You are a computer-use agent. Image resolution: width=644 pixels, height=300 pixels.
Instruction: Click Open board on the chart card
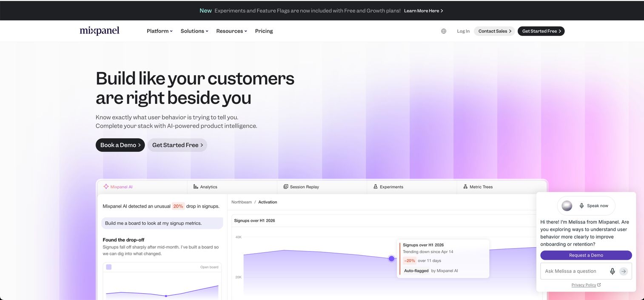(x=209, y=267)
